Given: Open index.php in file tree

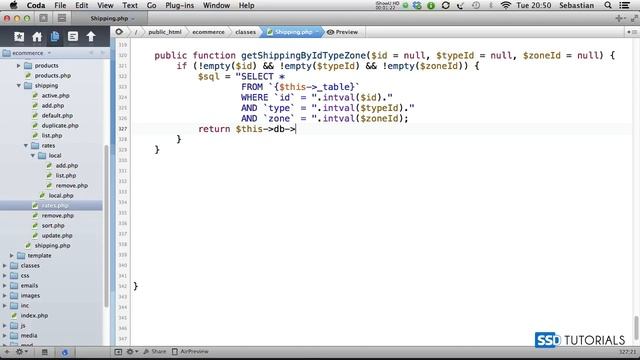Looking at the screenshot, I should click(x=34, y=316).
